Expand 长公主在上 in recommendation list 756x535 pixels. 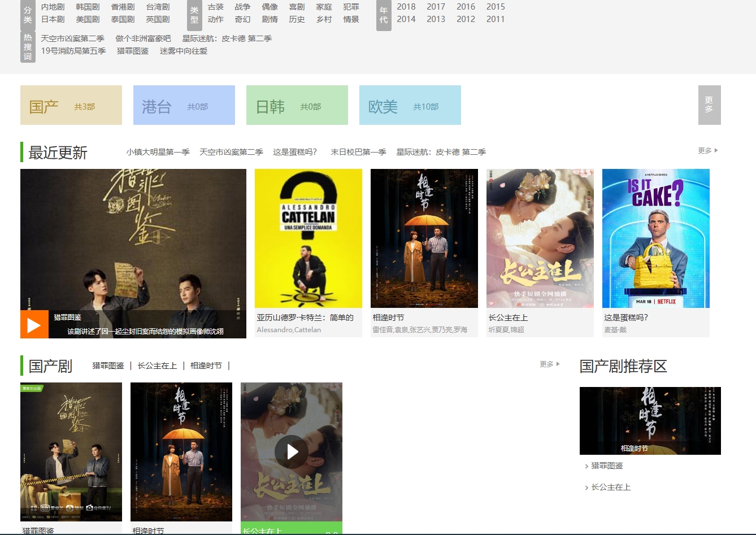(x=610, y=487)
